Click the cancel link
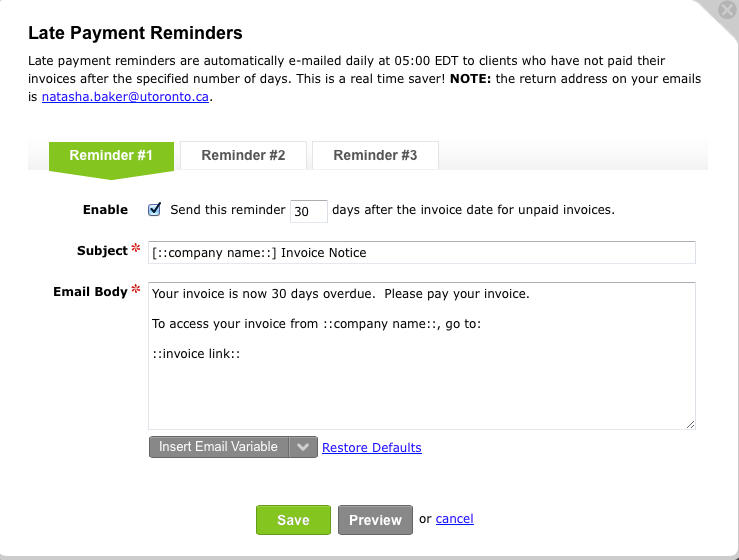 click(454, 519)
